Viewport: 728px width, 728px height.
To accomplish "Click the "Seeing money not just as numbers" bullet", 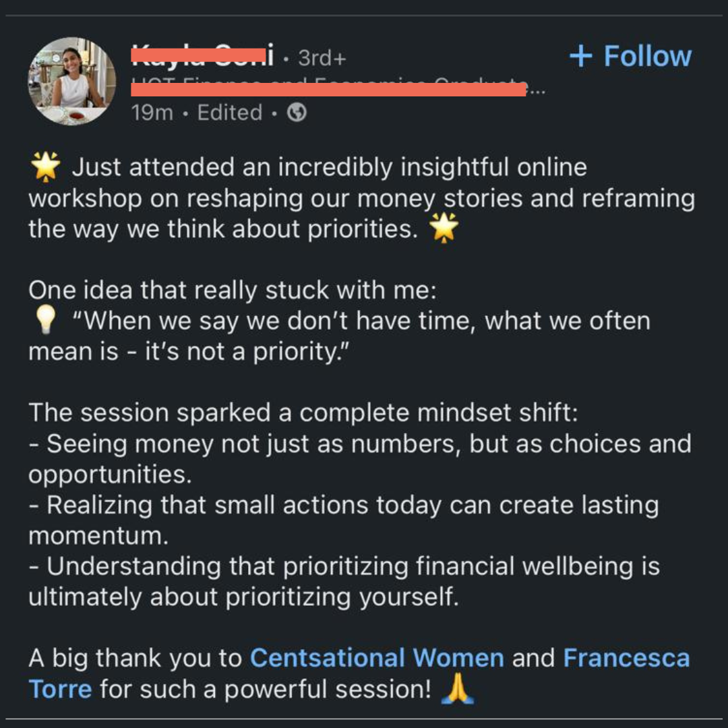I will pyautogui.click(x=359, y=444).
